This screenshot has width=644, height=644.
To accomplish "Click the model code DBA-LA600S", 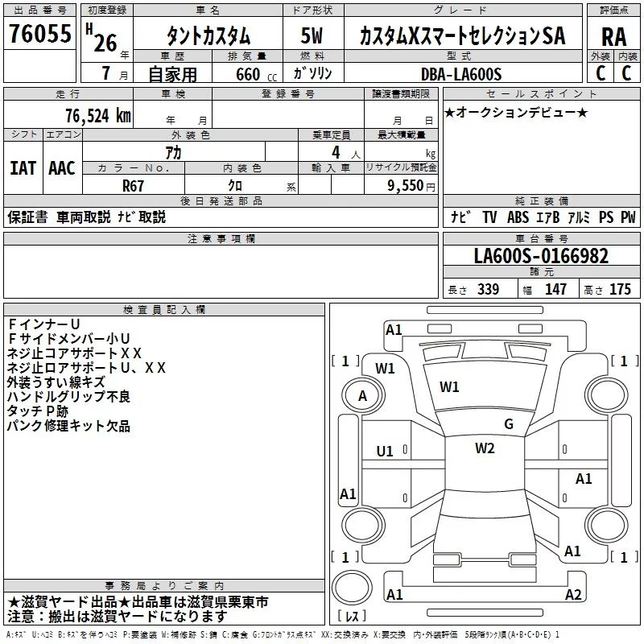I will (461, 74).
